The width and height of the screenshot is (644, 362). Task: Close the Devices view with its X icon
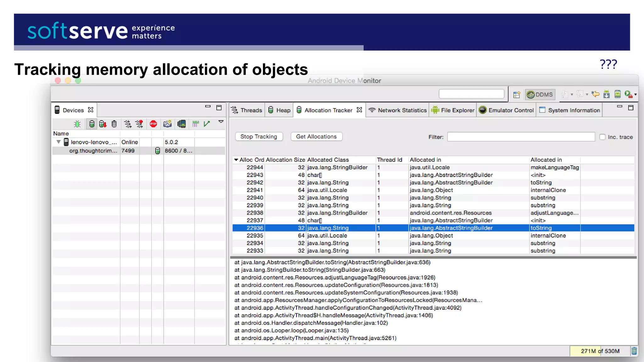[91, 110]
